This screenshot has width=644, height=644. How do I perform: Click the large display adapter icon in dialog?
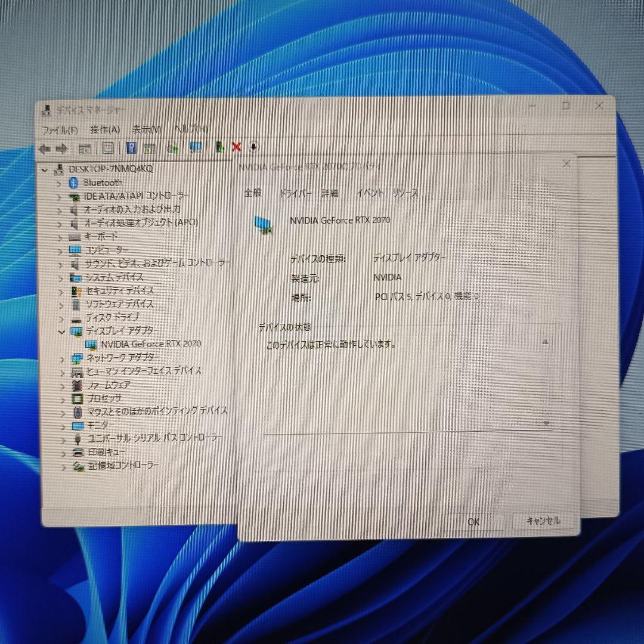point(264,225)
